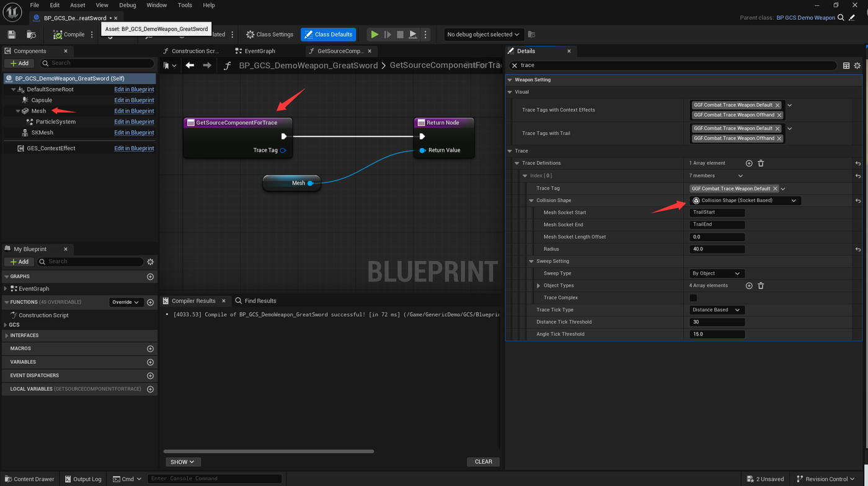Collapse the Weapon Setting category
Screen dimensions: 868x486
click(510, 80)
